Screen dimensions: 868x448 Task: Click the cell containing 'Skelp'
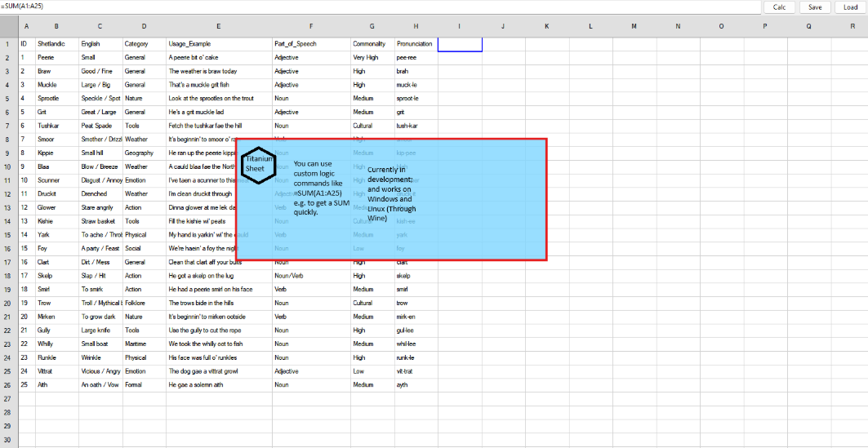coord(56,276)
